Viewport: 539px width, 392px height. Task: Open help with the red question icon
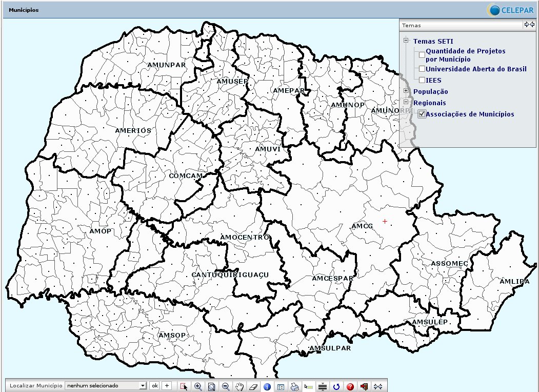tap(350, 386)
